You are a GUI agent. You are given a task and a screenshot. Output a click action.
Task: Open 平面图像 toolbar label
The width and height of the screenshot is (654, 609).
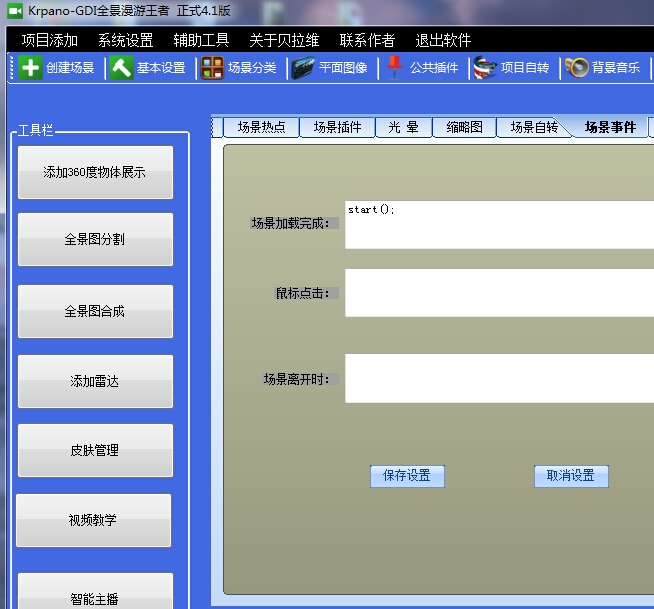pyautogui.click(x=343, y=68)
